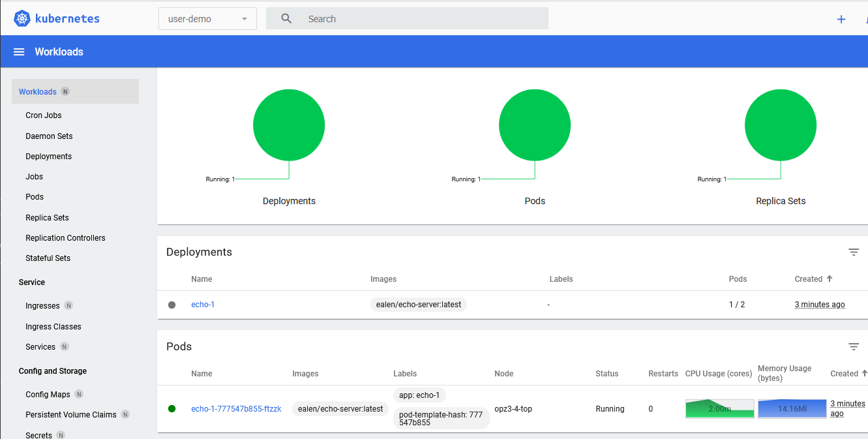The image size is (868, 439).
Task: Open the user-demo namespace dropdown
Action: click(207, 19)
